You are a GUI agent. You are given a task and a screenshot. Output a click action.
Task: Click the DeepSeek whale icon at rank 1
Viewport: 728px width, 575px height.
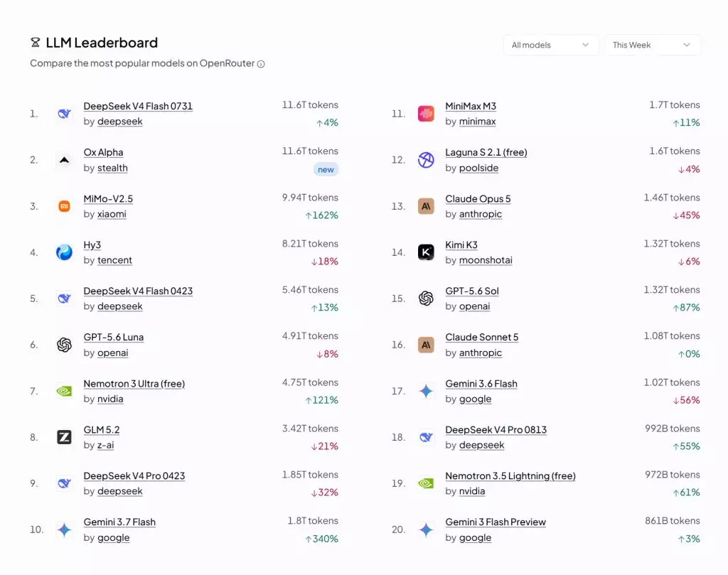coord(64,113)
